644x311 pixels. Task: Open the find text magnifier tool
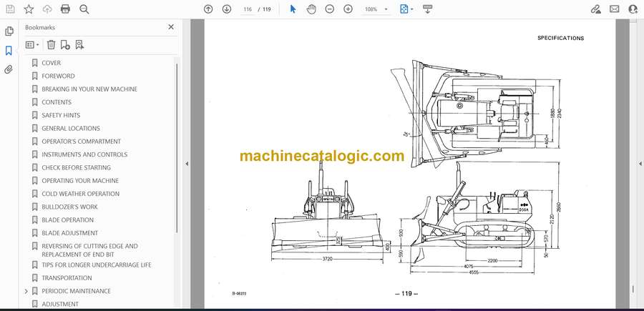pos(84,9)
